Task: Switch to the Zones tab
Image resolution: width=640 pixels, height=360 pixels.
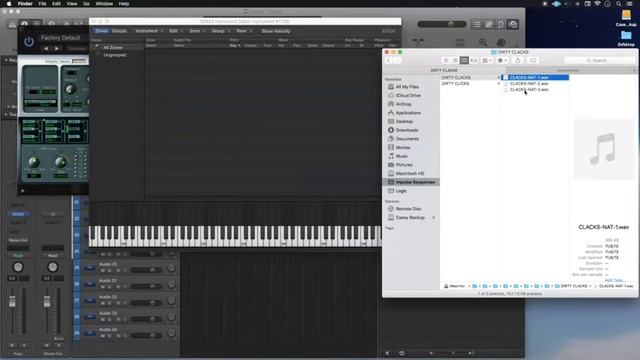Action: 101,31
